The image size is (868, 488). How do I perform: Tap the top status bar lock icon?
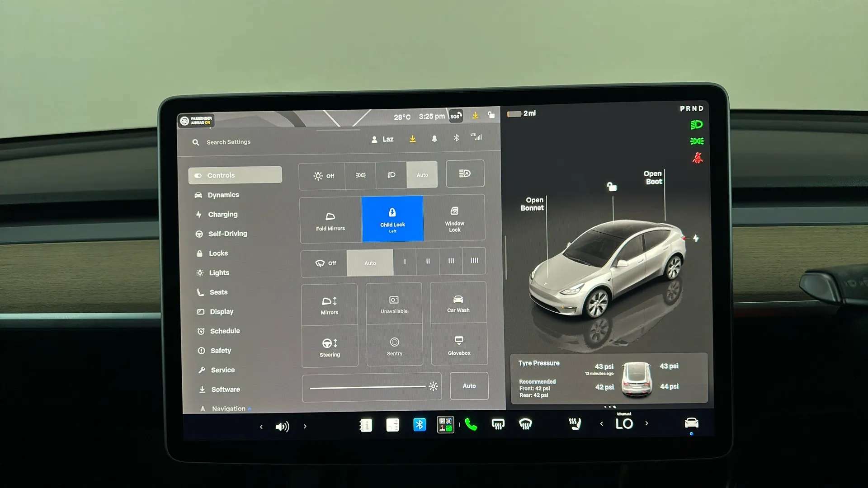click(x=491, y=115)
